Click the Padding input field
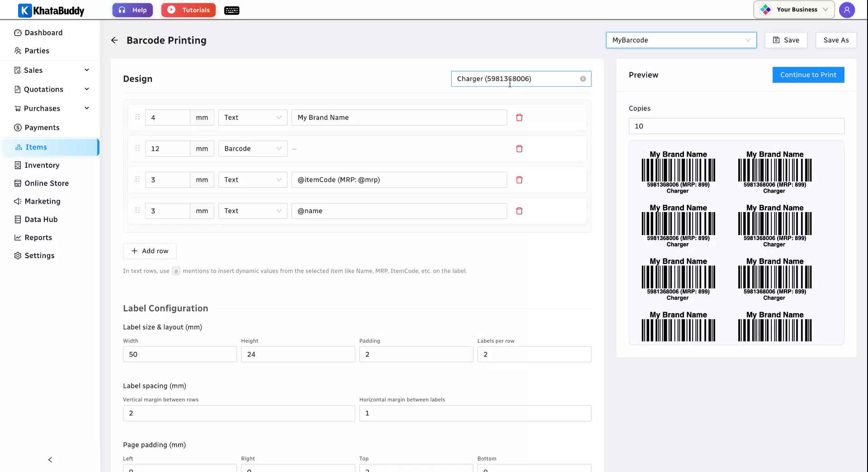Screen dimensions: 868x472 click(416, 354)
